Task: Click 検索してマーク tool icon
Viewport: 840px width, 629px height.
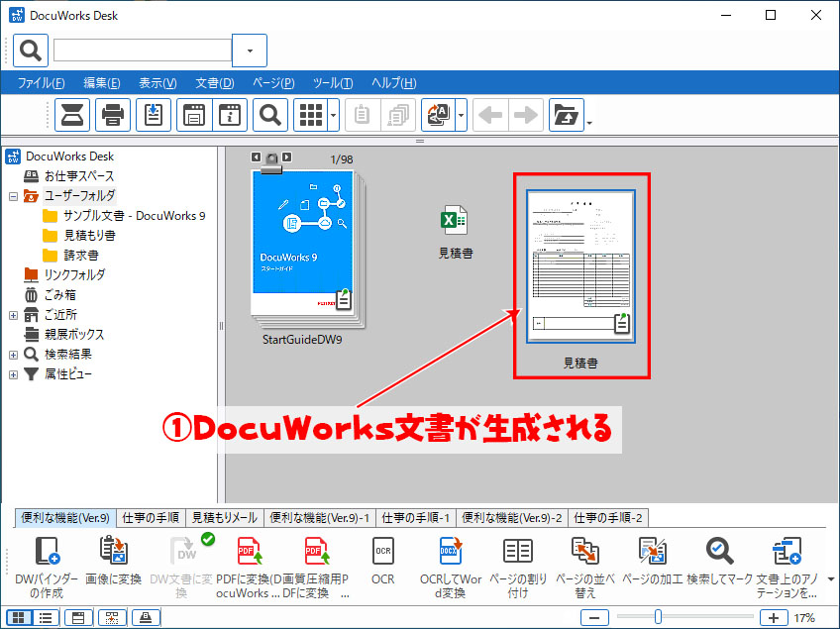Action: tap(719, 551)
